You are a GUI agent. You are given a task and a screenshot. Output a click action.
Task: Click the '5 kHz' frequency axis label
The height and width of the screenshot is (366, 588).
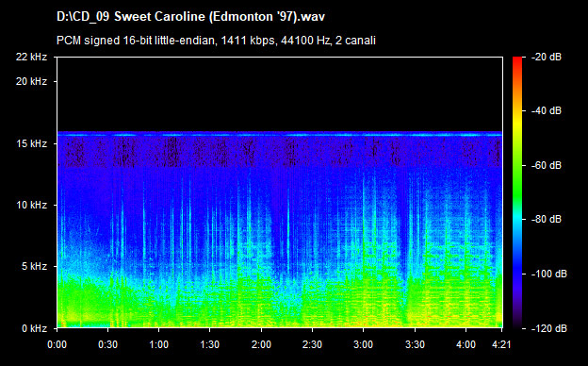tap(34, 267)
